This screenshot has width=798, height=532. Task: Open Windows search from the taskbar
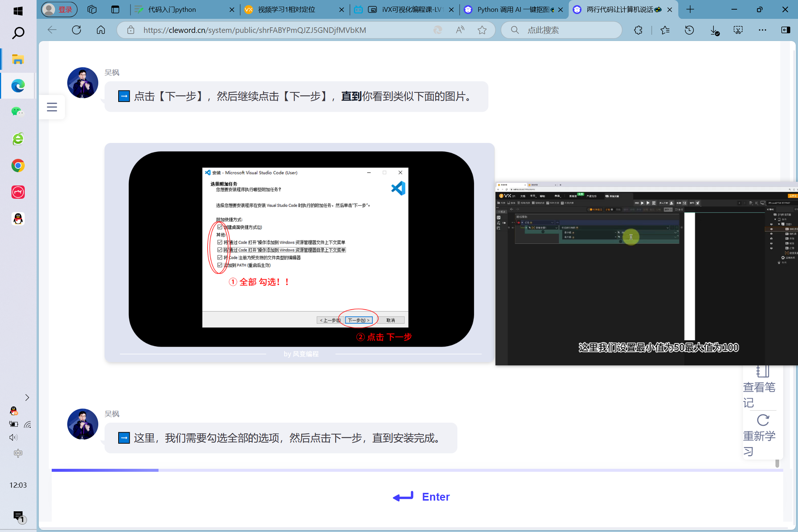(18, 33)
